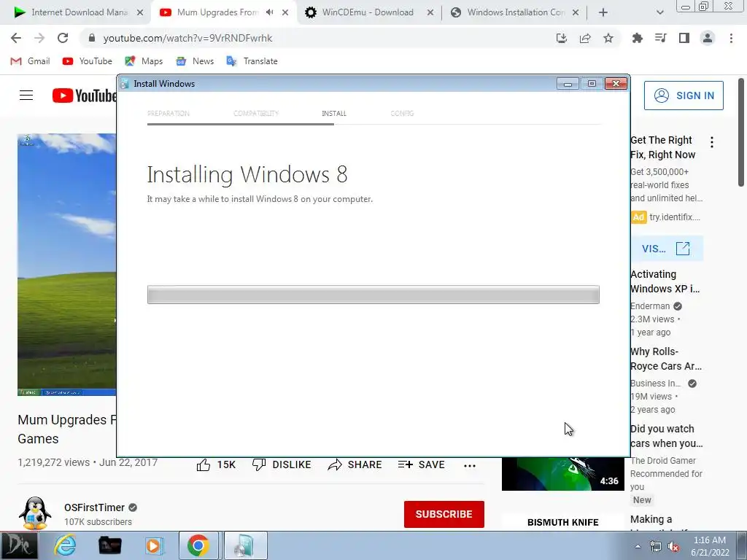The height and width of the screenshot is (560, 747).
Task: Show hidden system tray icons
Action: click(x=638, y=546)
